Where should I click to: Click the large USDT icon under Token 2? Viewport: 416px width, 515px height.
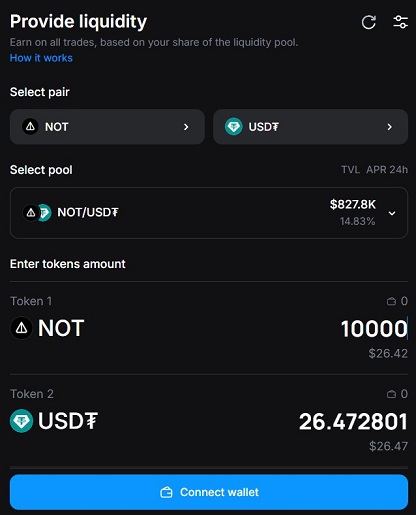click(22, 421)
